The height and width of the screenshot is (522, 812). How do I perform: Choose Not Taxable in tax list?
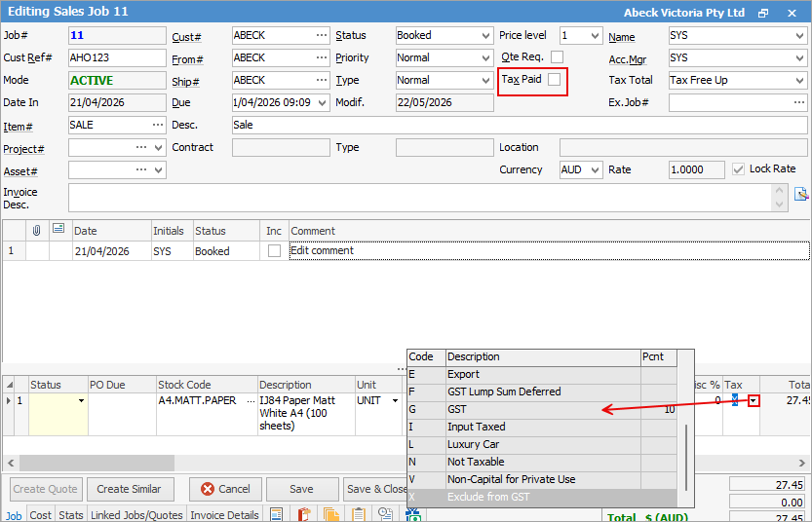(542, 462)
